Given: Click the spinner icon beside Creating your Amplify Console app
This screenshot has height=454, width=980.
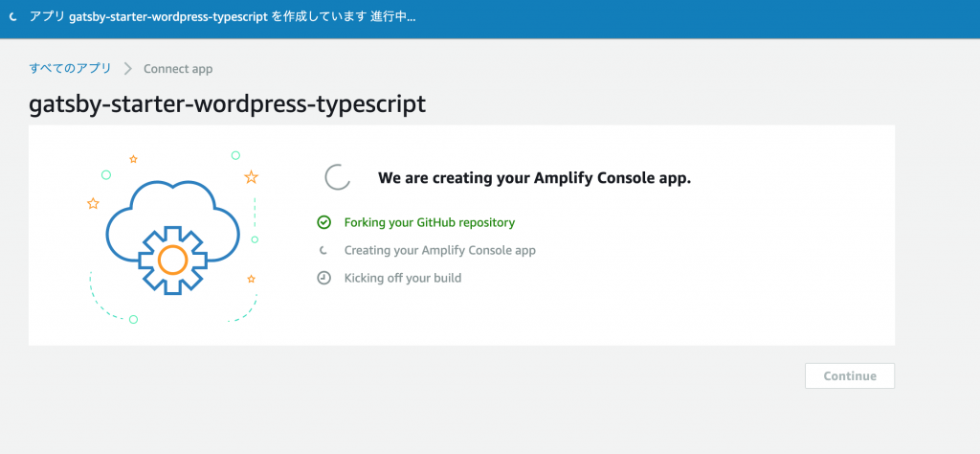Looking at the screenshot, I should 323,250.
